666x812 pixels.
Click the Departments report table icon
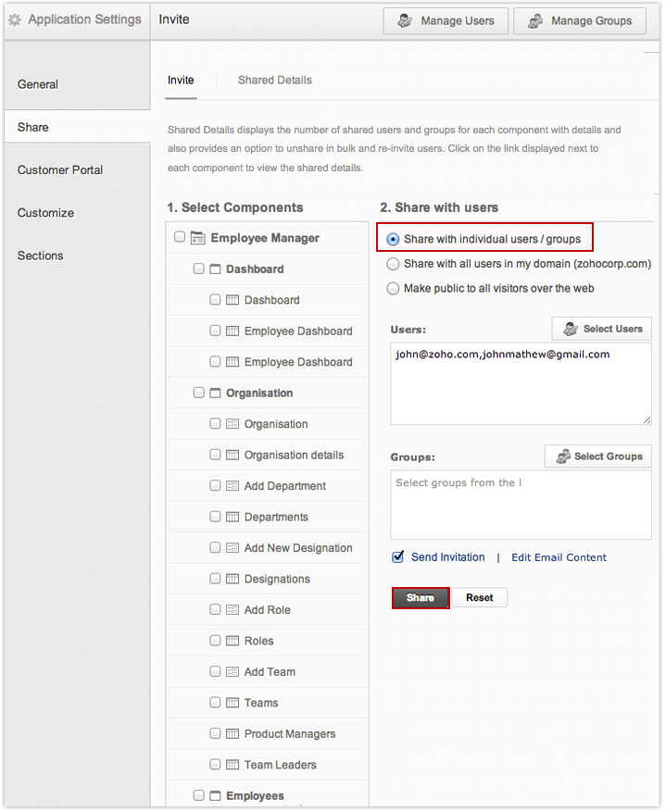(x=232, y=517)
